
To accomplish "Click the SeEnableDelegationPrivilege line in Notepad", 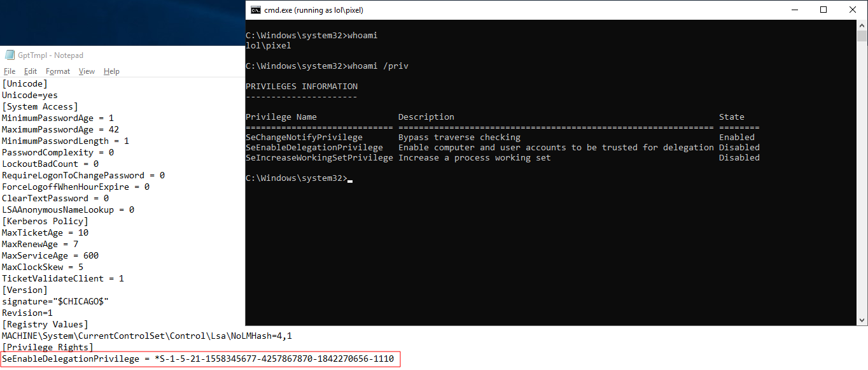I will [x=199, y=359].
